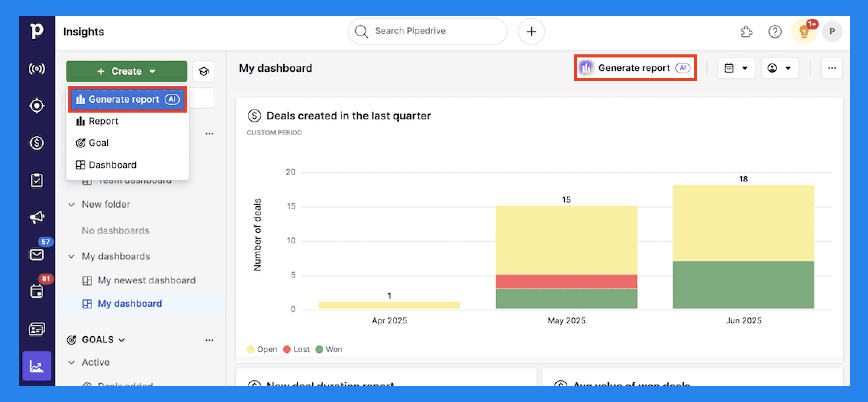Click the Jun 2025 yellow Open bar segment

click(x=743, y=223)
